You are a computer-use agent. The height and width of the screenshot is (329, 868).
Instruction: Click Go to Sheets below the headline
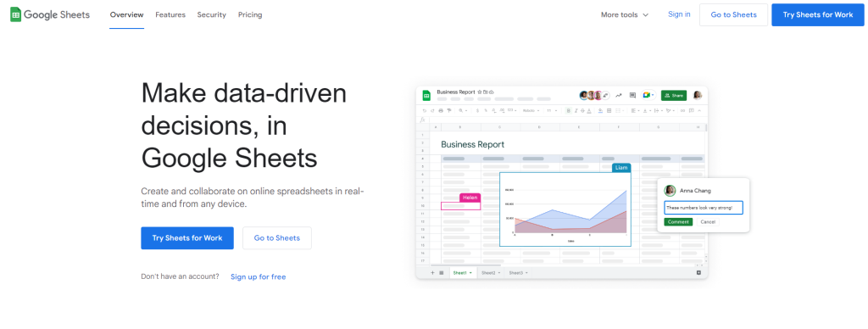pyautogui.click(x=277, y=238)
